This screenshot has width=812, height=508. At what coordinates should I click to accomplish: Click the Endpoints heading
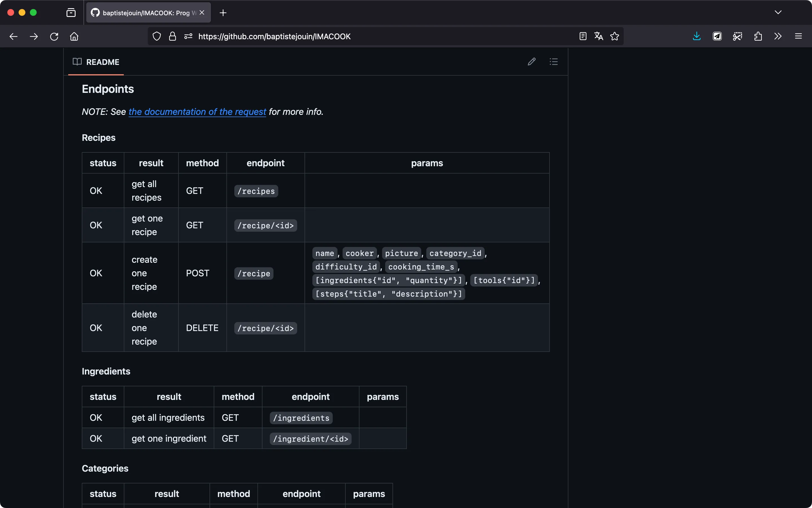(x=108, y=89)
